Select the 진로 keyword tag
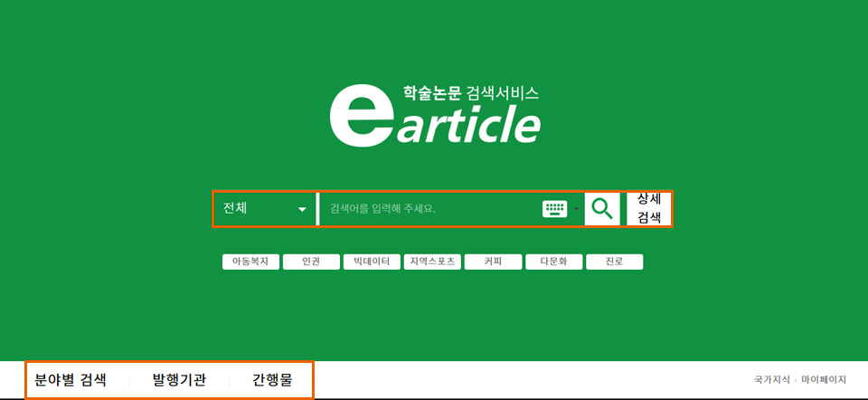868x400 pixels. pyautogui.click(x=615, y=262)
